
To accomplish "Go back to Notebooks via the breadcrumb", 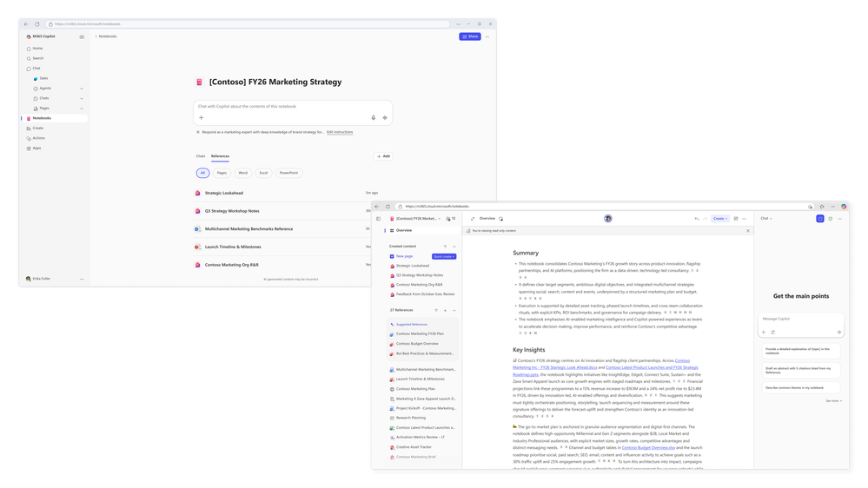I will (106, 36).
